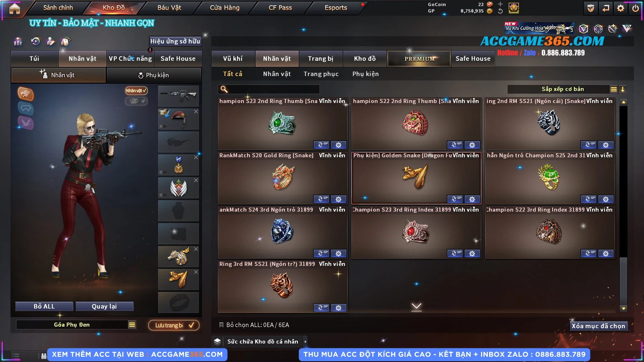Click the Bỏ ALL button
Screen dimensions: 644x362
44,306
